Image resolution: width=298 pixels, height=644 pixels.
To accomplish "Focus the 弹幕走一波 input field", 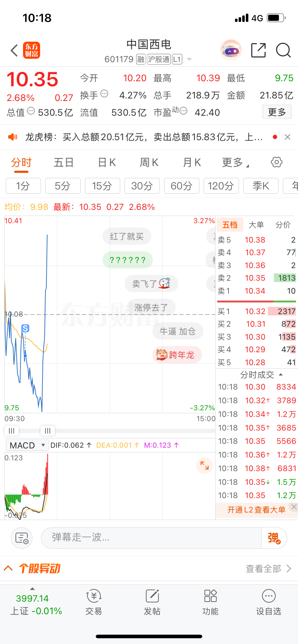I will point(151,538).
